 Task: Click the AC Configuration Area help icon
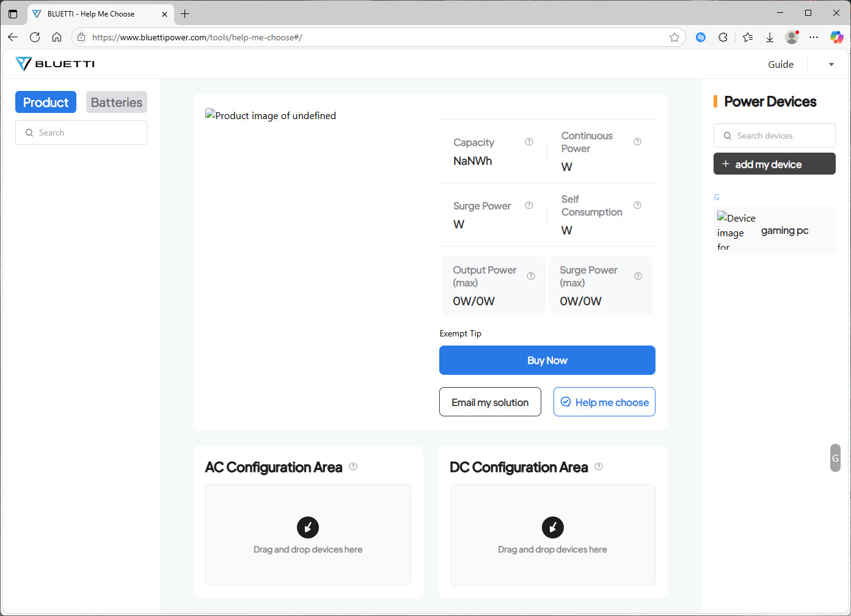coord(353,466)
